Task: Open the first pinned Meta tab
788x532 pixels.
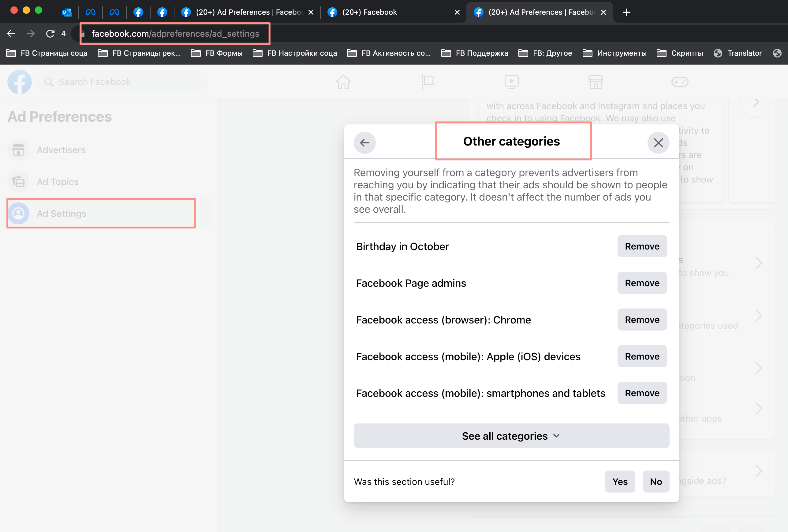Action: [91, 12]
